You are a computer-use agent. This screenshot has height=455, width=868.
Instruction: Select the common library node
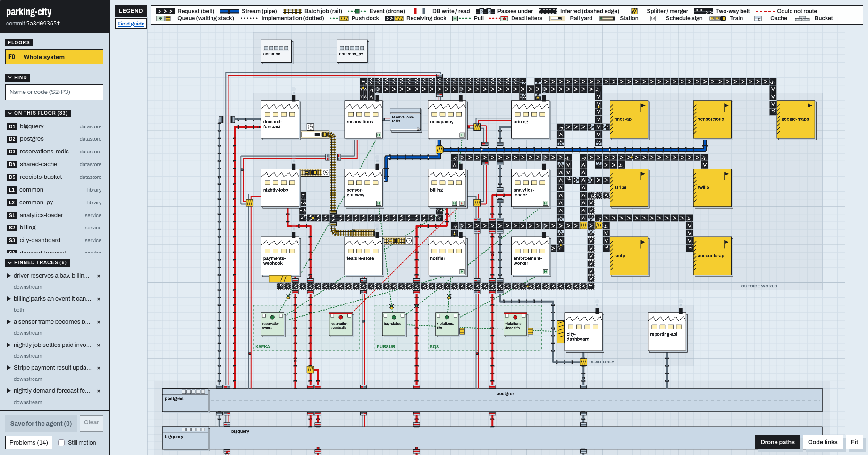pos(277,51)
